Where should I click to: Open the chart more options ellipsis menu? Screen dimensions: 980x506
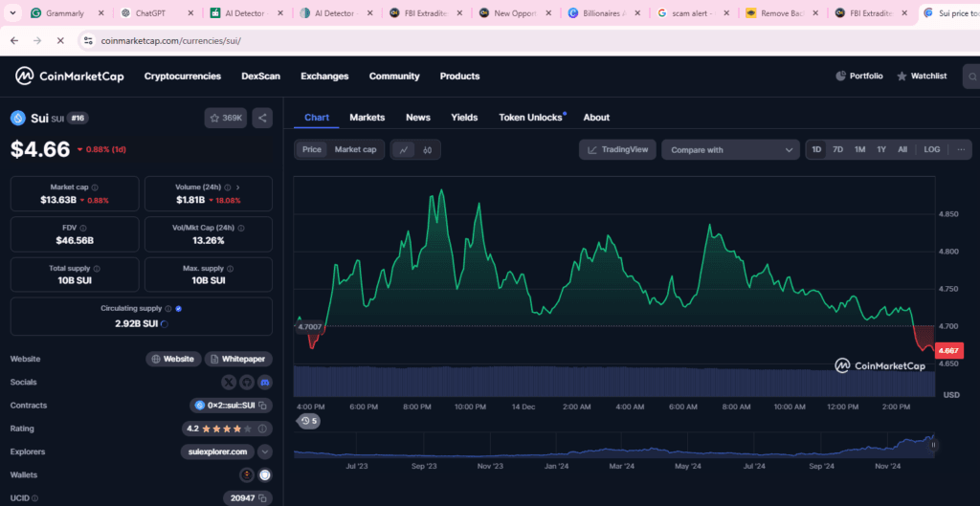click(x=961, y=150)
